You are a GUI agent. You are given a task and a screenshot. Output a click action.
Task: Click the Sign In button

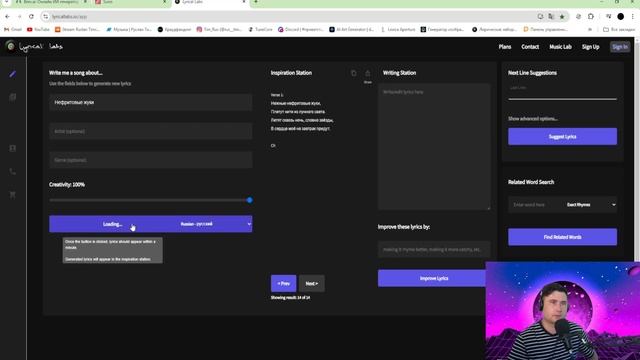pos(620,47)
